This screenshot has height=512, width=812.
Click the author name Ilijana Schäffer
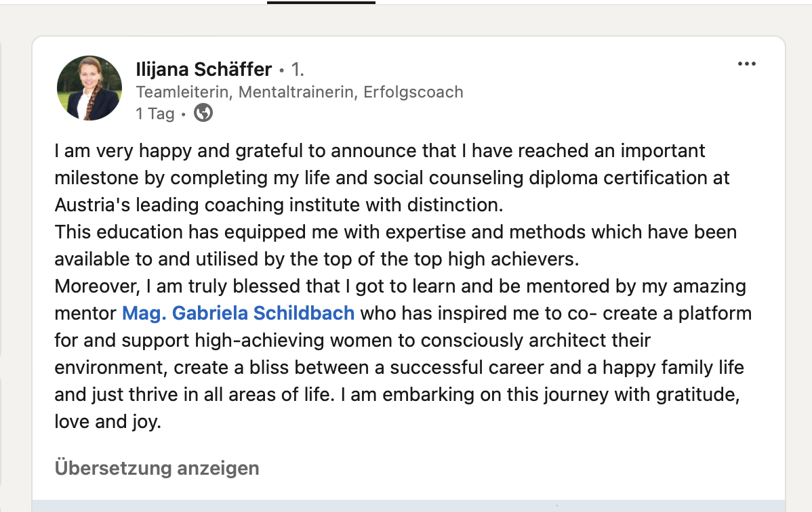pyautogui.click(x=203, y=69)
